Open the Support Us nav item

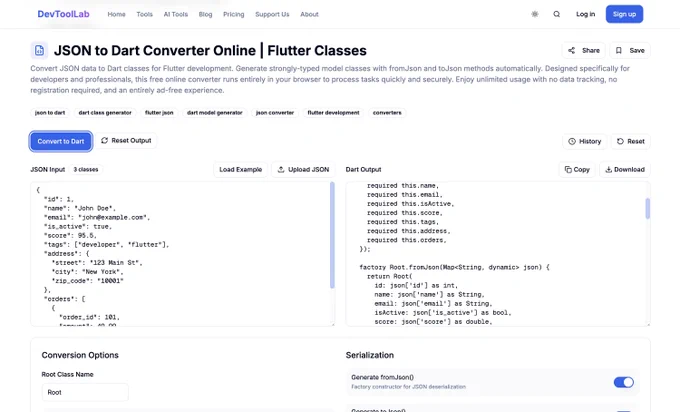tap(272, 14)
